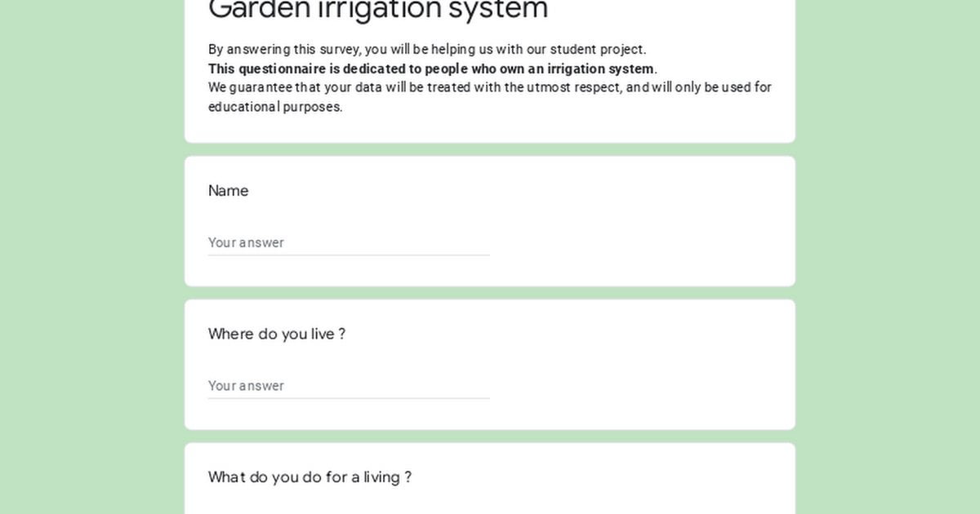The width and height of the screenshot is (980, 514).
Task: Select the 'Your answer' placeholder under 'Where do you live ?'
Action: [246, 386]
